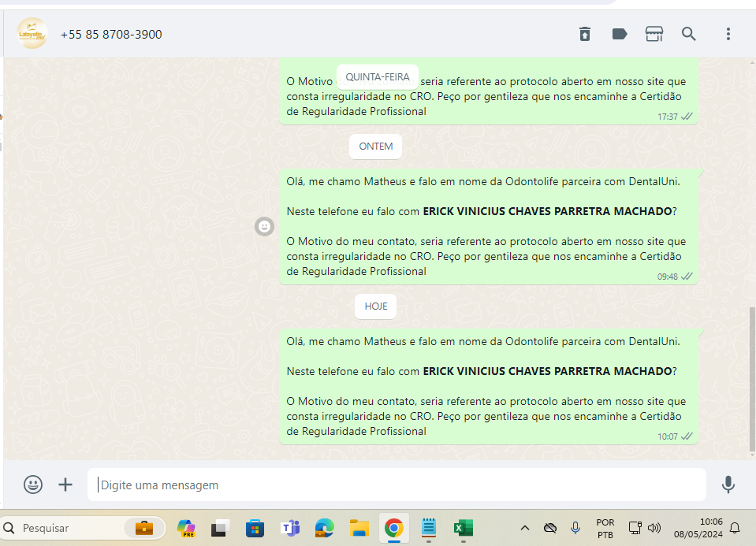The height and width of the screenshot is (546, 756).
Task: Click the delete chat trash icon
Action: 584,34
